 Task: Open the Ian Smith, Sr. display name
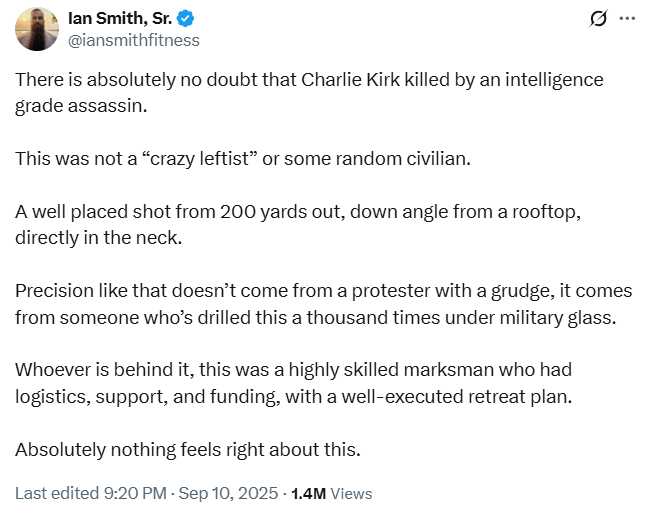120,19
